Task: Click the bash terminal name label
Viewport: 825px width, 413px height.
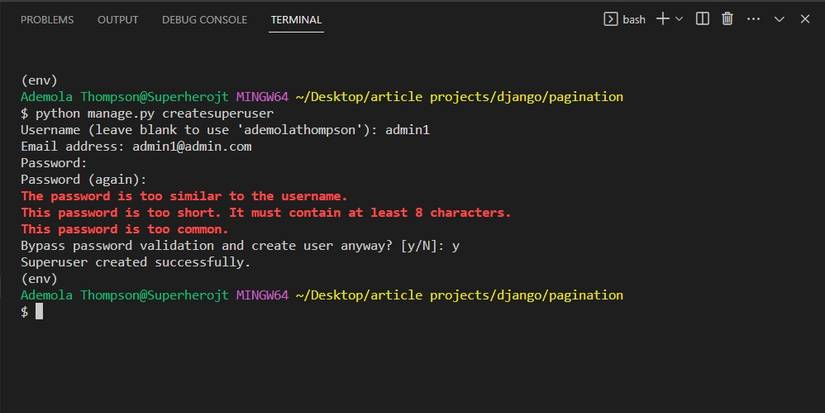Action: point(634,20)
